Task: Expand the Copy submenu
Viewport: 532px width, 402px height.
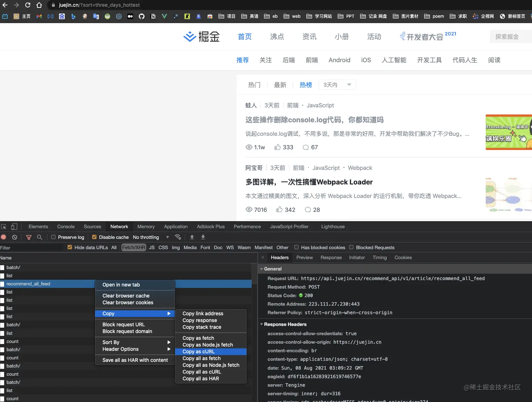Action: click(135, 313)
